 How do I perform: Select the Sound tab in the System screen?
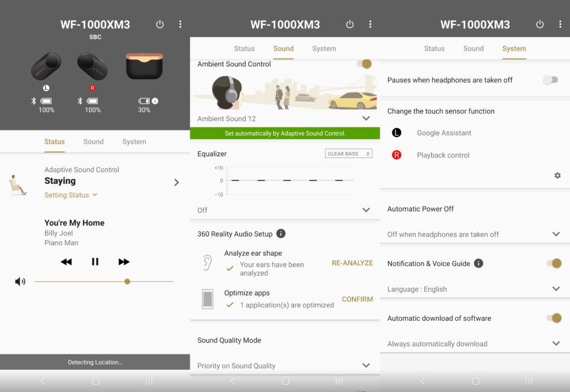pyautogui.click(x=473, y=49)
